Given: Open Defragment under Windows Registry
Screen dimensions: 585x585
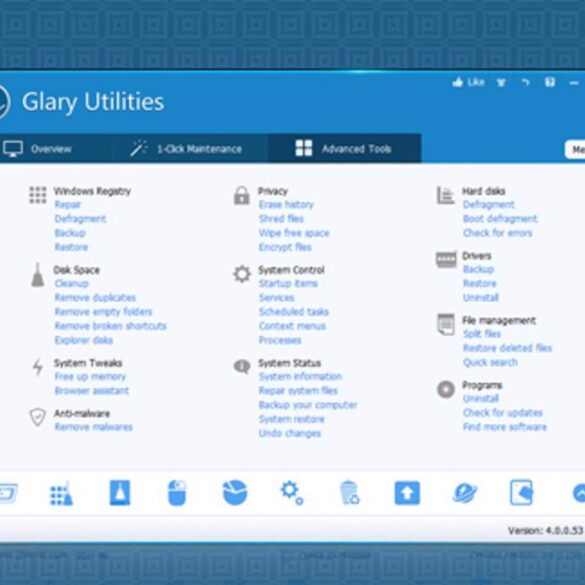Looking at the screenshot, I should (80, 219).
